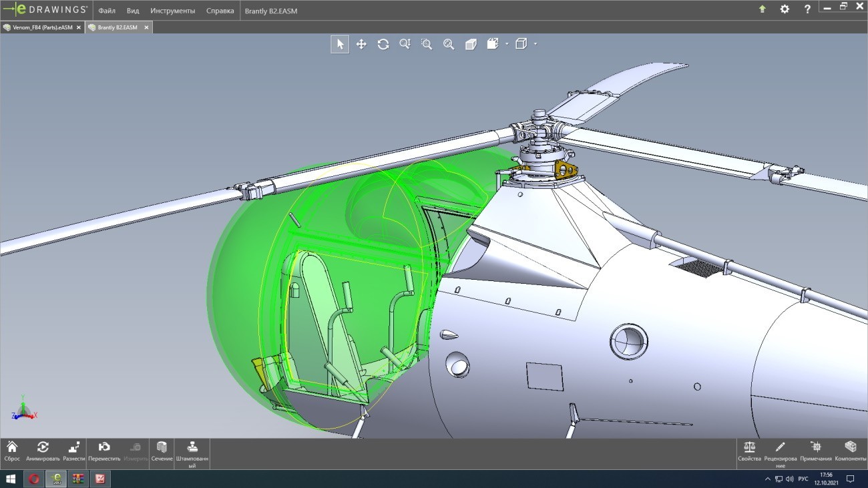This screenshot has width=868, height=488.
Task: Click the Сброс home reset button
Action: tap(12, 451)
